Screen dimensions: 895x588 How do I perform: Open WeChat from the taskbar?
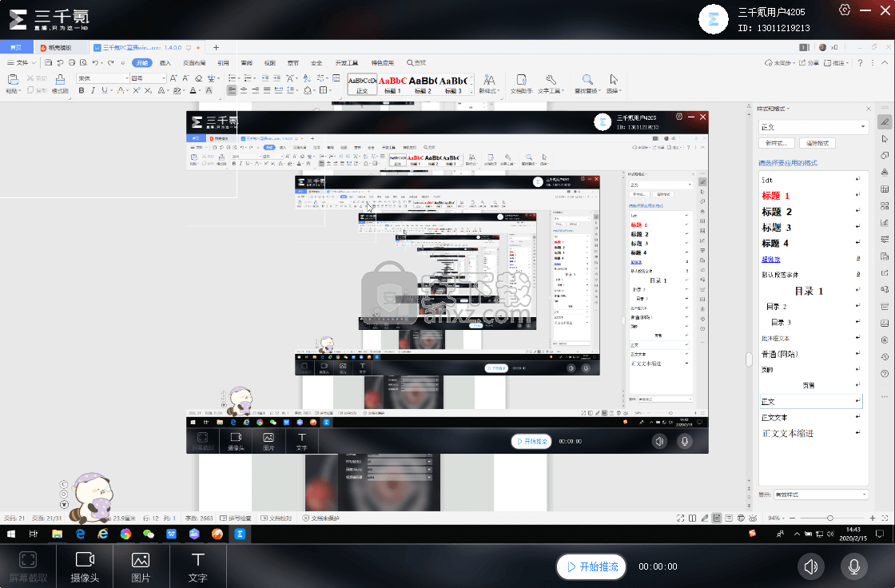[149, 534]
